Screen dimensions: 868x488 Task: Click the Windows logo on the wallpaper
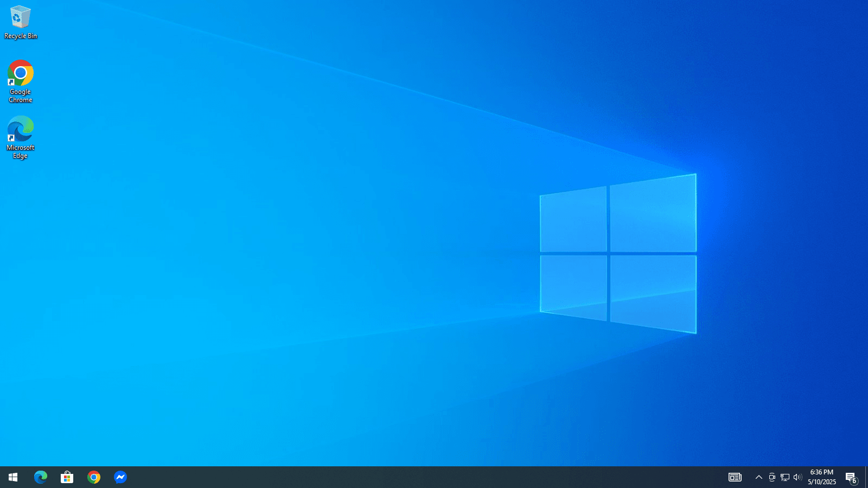[618, 254]
